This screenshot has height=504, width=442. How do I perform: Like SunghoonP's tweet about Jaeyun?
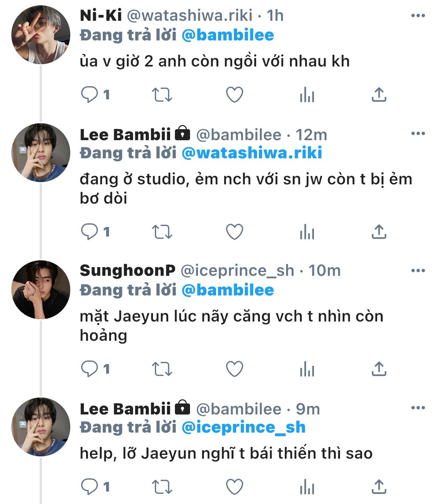pyautogui.click(x=234, y=369)
